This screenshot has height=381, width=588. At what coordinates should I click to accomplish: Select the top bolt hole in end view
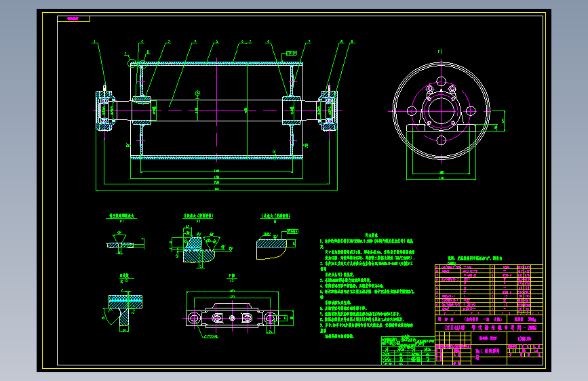(442, 81)
